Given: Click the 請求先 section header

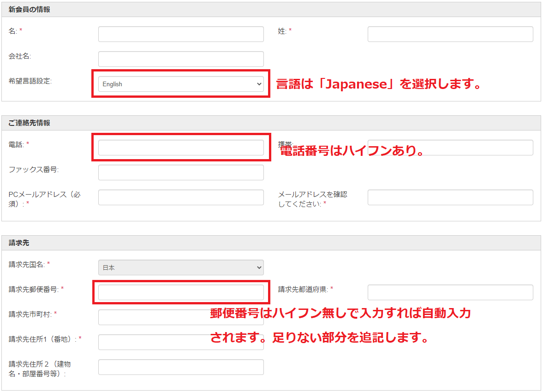Looking at the screenshot, I should (x=19, y=243).
